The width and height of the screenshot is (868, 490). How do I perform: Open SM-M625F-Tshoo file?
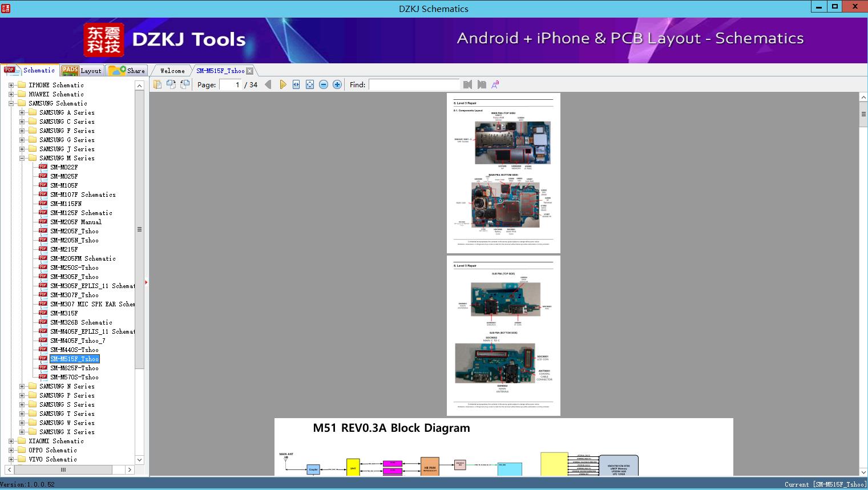(74, 368)
